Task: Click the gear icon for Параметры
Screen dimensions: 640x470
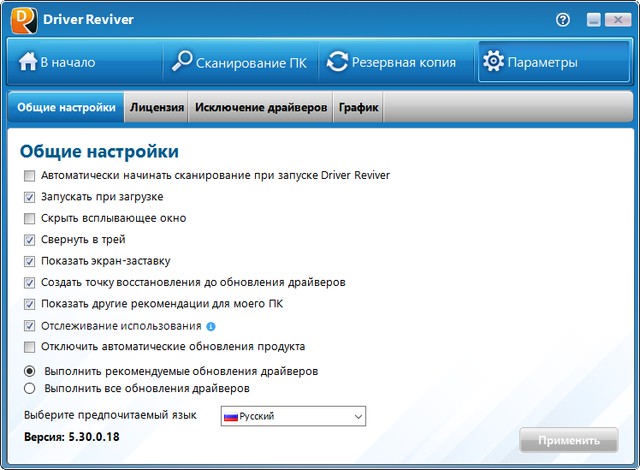Action: pyautogui.click(x=493, y=61)
